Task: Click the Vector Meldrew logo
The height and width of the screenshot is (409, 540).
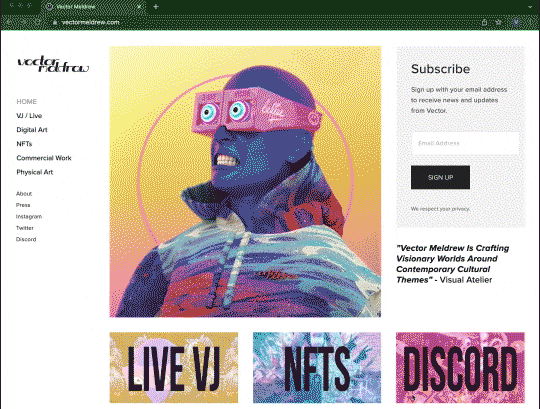Action: [53, 65]
